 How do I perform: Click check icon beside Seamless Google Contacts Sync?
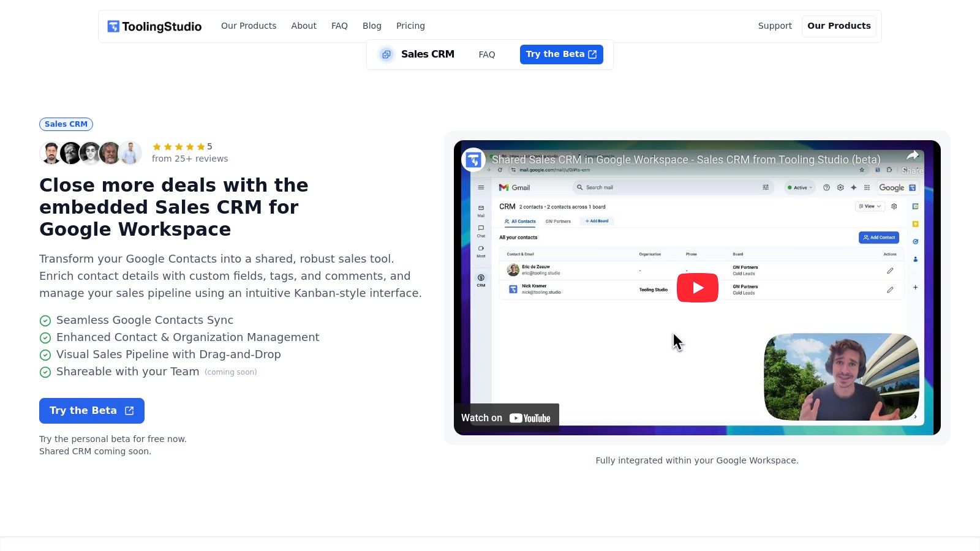pos(45,321)
